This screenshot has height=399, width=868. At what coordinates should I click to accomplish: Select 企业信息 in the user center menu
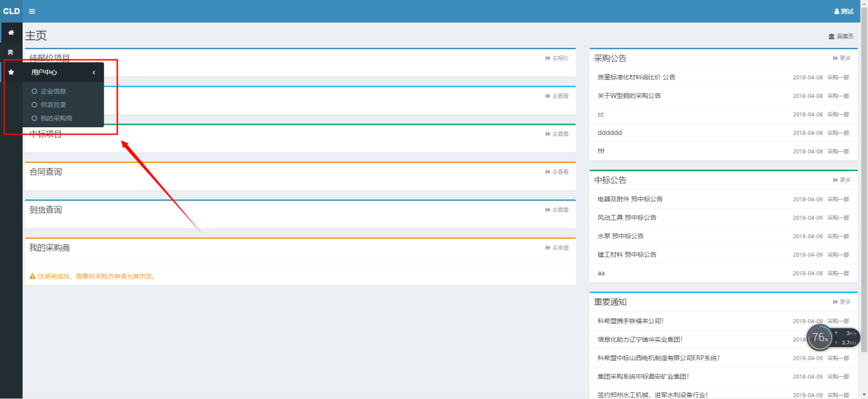53,91
